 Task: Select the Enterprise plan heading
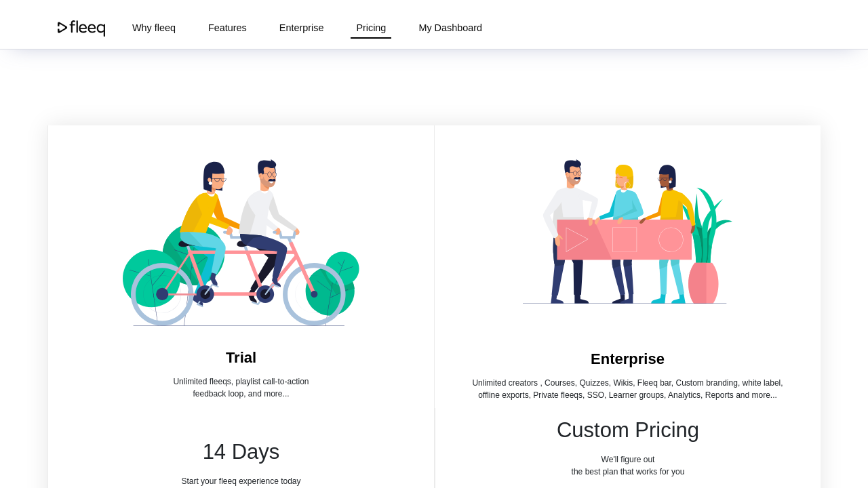pyautogui.click(x=627, y=359)
